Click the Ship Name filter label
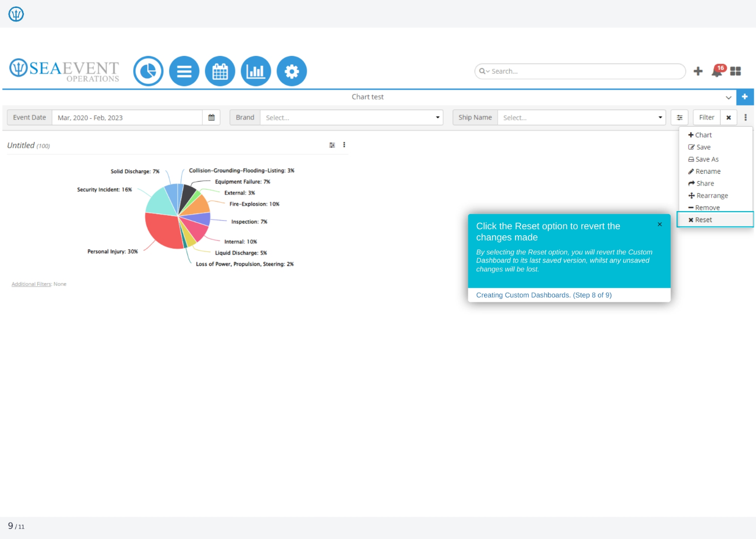756x539 pixels. (x=475, y=118)
